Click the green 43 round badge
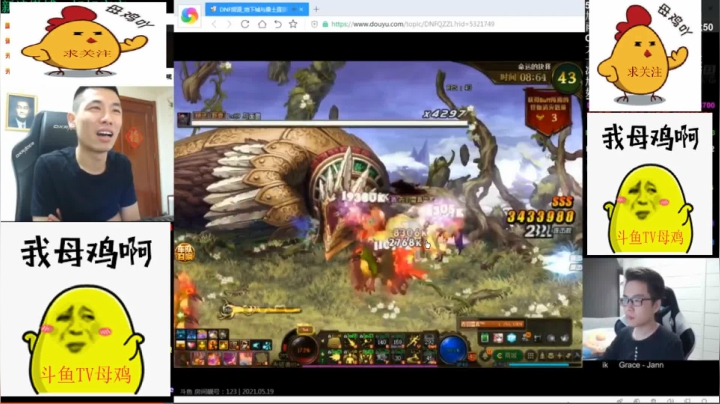 [566, 78]
